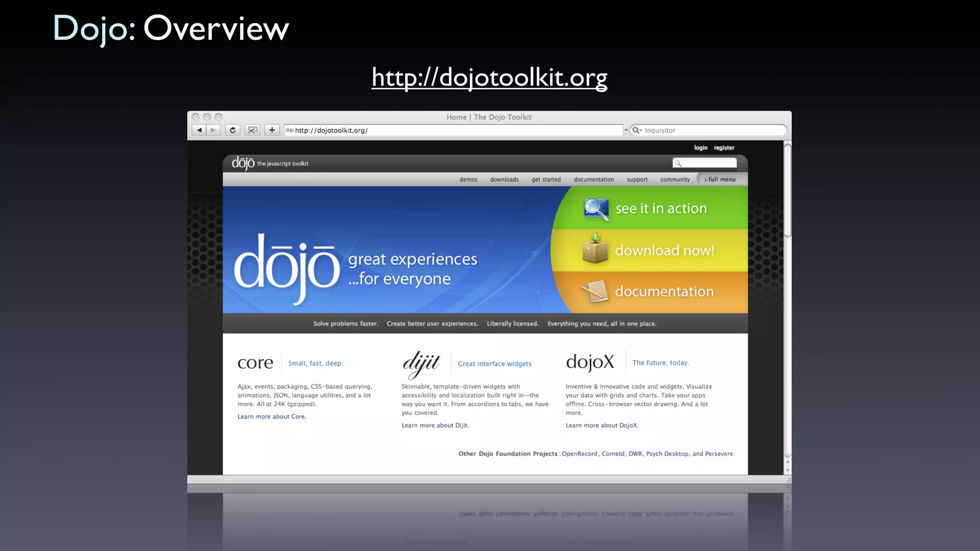Click the vertical scrollbar thumb

click(x=787, y=190)
